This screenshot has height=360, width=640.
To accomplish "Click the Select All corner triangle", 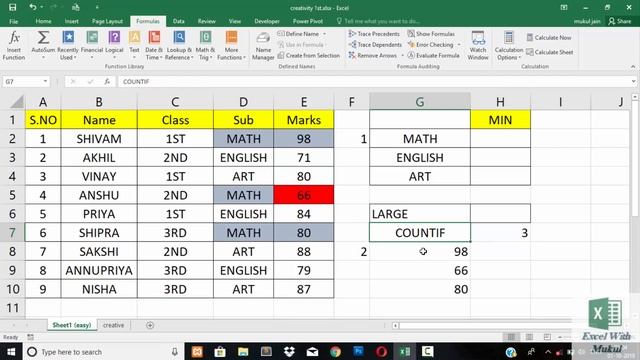I will click(x=16, y=102).
